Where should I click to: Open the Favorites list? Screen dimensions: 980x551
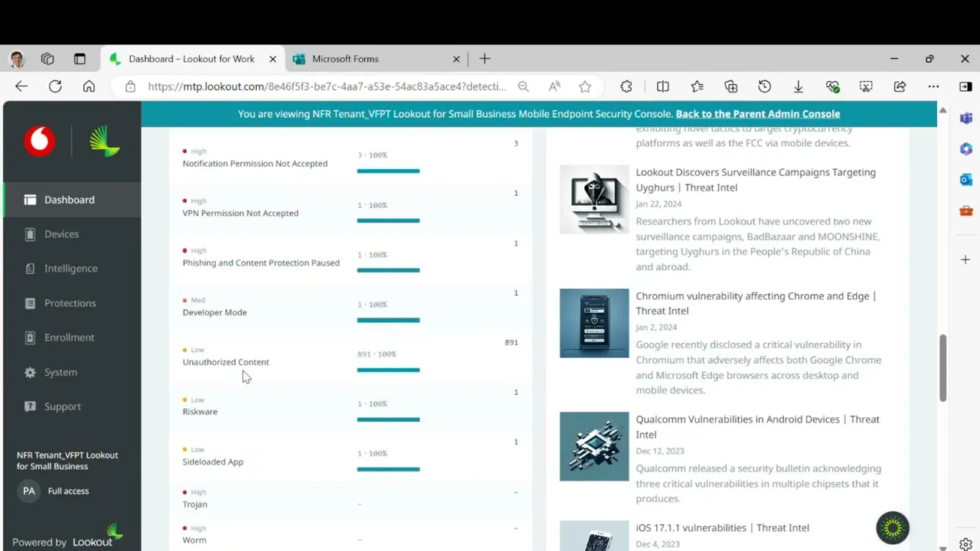pos(697,86)
